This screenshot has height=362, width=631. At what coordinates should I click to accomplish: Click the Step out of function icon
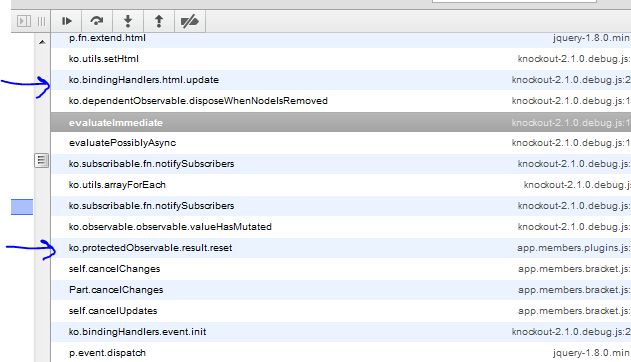[159, 21]
